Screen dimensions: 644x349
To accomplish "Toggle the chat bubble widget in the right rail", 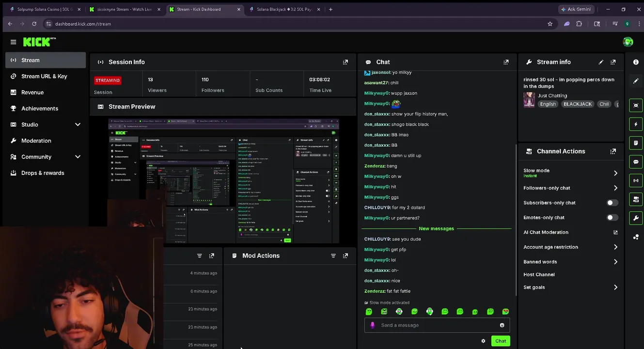I will pos(636,162).
